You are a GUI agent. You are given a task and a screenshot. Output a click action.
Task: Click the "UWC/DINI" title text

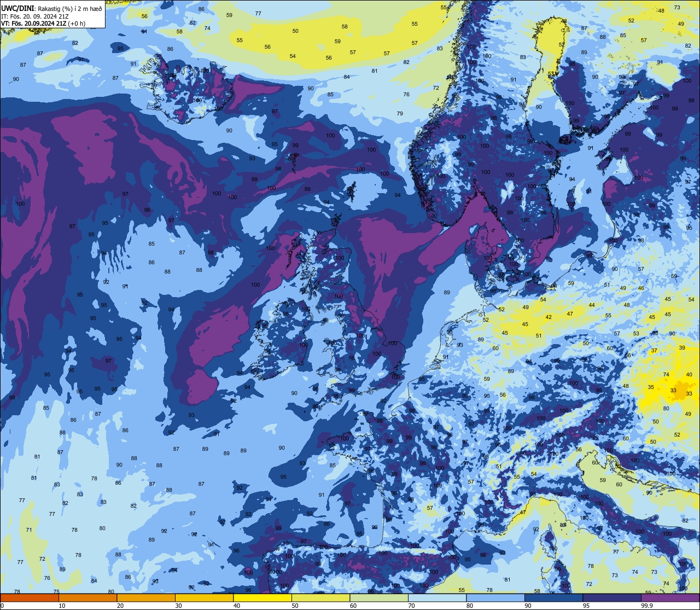[x=17, y=8]
